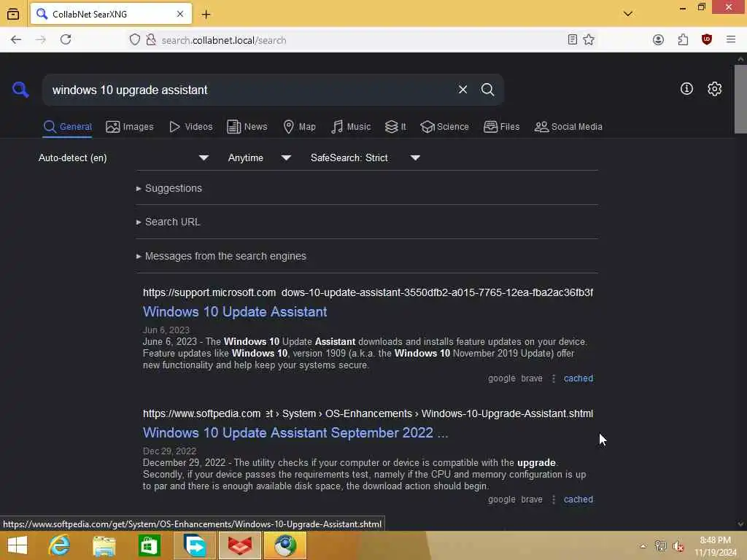Viewport: 747px width, 560px height.
Task: Open the Firefox View icon in tab strip
Action: pyautogui.click(x=13, y=15)
